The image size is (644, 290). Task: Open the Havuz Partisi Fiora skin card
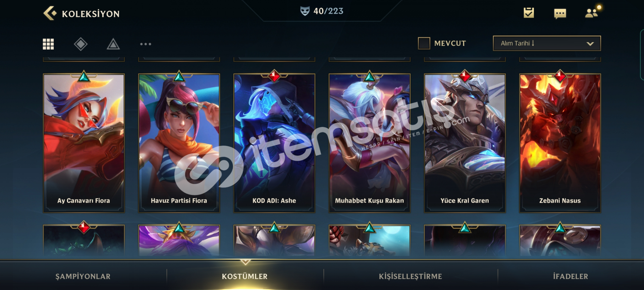point(179,143)
